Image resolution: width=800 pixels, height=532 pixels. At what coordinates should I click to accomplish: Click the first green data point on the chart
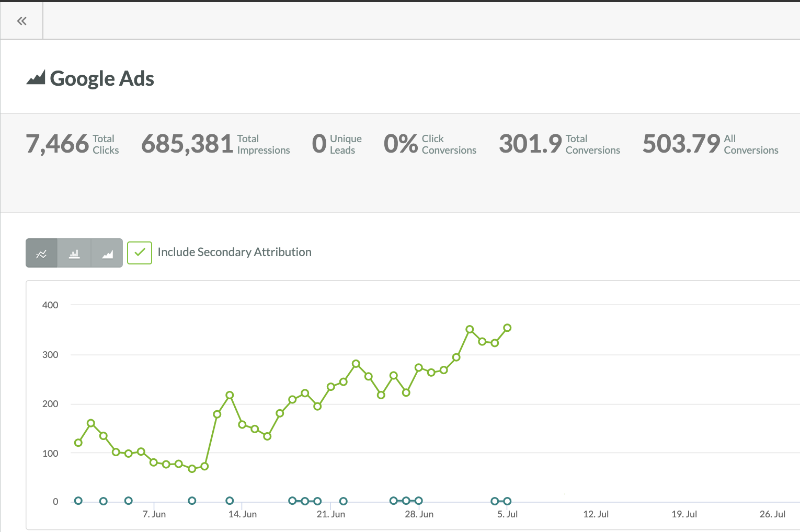click(x=78, y=443)
